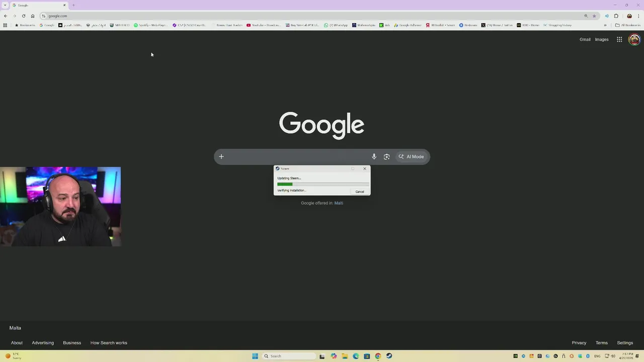Image resolution: width=644 pixels, height=362 pixels.
Task: Open Chrome extensions puzzle icon
Action: pos(616,16)
